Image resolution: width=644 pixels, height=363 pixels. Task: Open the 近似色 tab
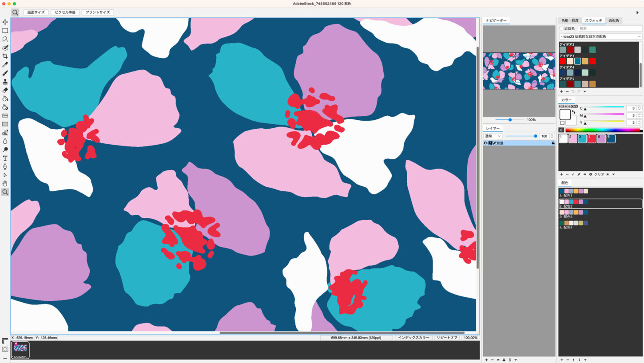[x=614, y=20]
